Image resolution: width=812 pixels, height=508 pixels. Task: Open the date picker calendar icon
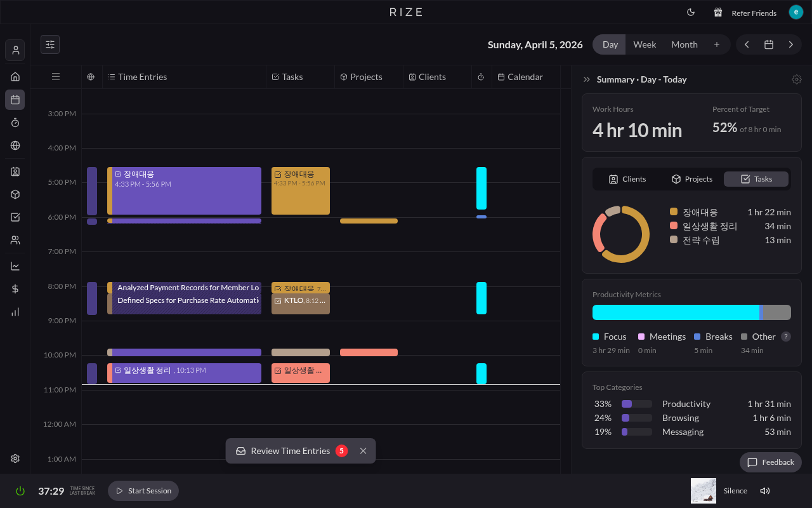pos(768,44)
